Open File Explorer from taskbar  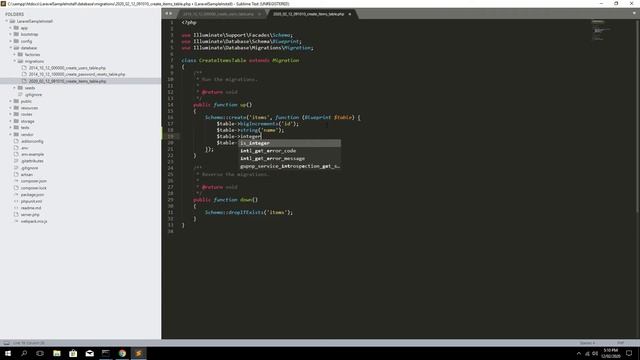[57, 353]
